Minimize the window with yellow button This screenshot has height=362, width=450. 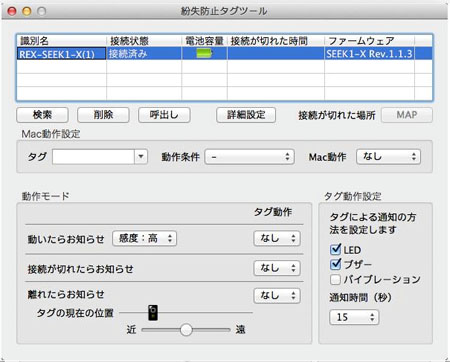pos(27,11)
